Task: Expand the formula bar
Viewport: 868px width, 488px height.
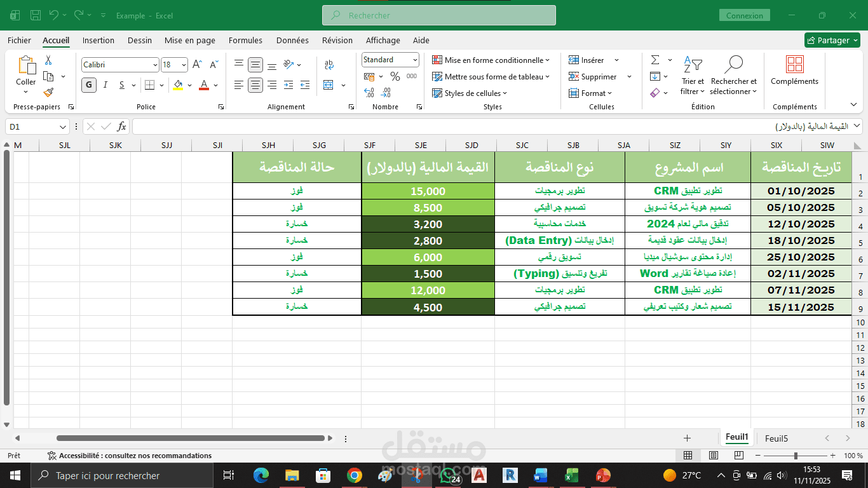Action: [x=857, y=126]
